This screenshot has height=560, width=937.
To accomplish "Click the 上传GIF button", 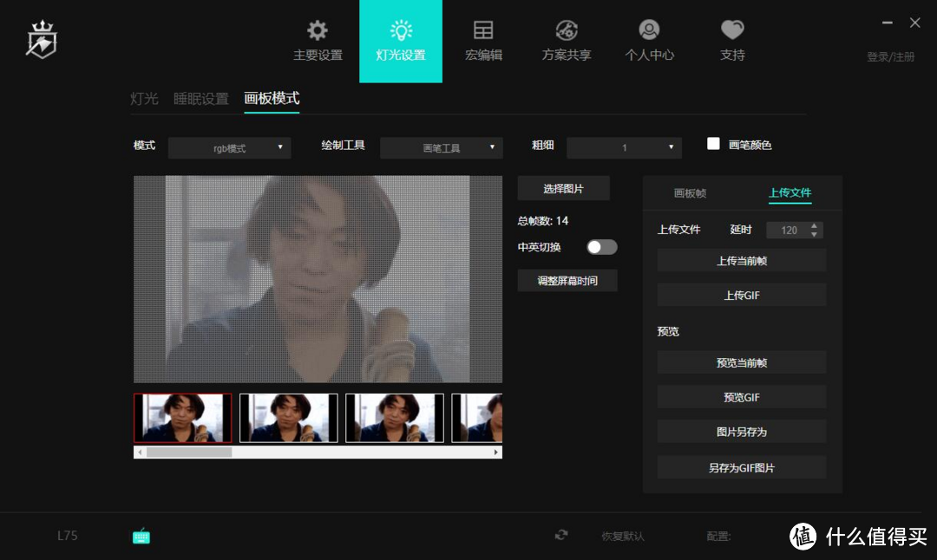I will [x=741, y=296].
